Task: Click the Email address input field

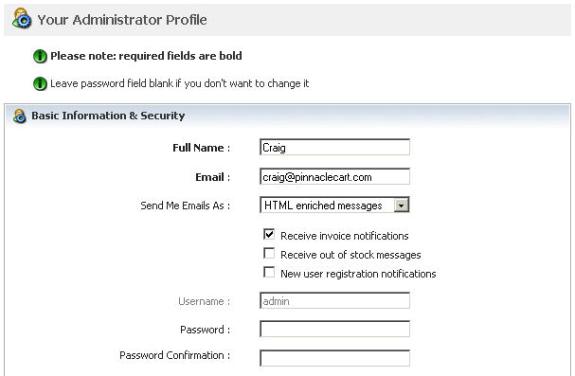Action: pos(334,177)
